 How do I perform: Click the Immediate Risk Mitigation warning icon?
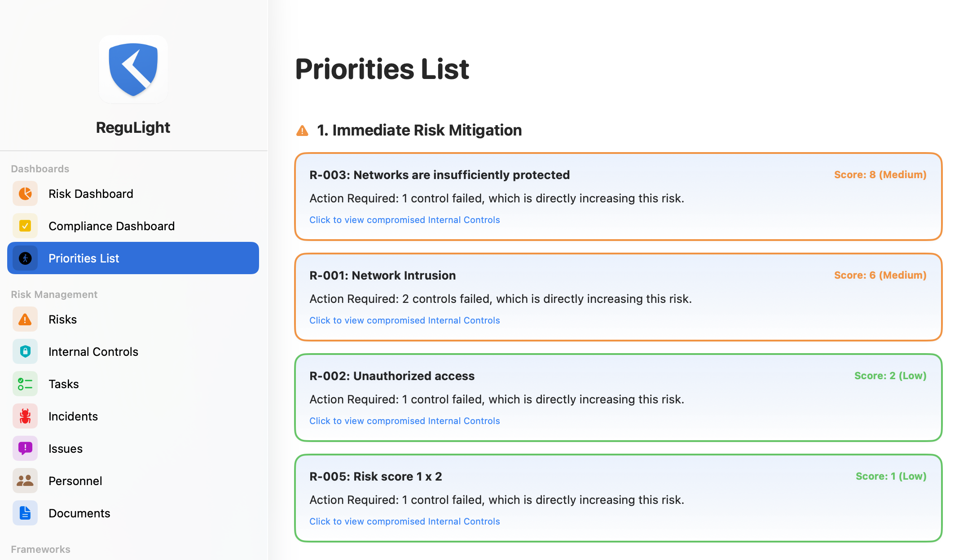point(303,131)
